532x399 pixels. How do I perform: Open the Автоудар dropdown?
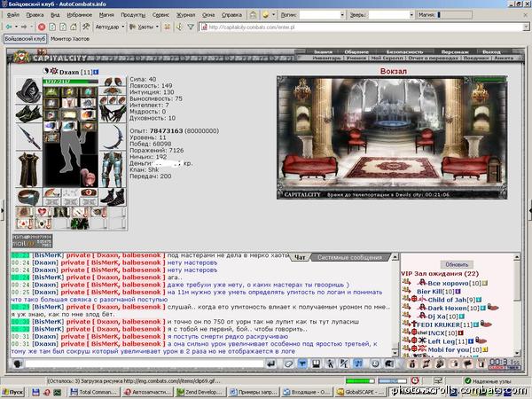(x=123, y=27)
